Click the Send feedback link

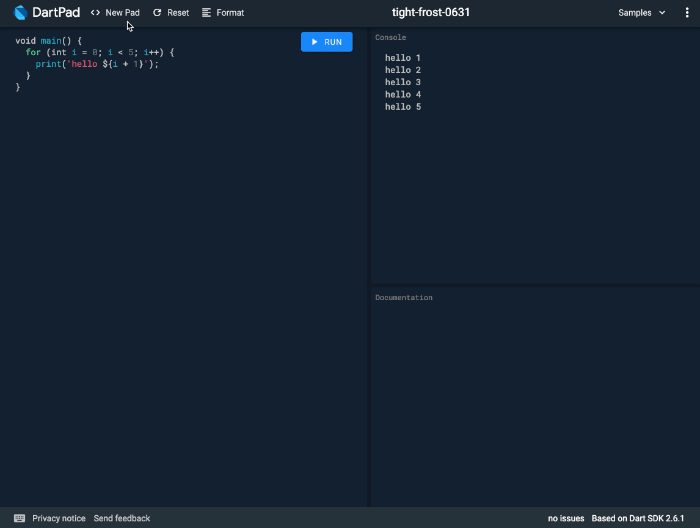[x=122, y=518]
